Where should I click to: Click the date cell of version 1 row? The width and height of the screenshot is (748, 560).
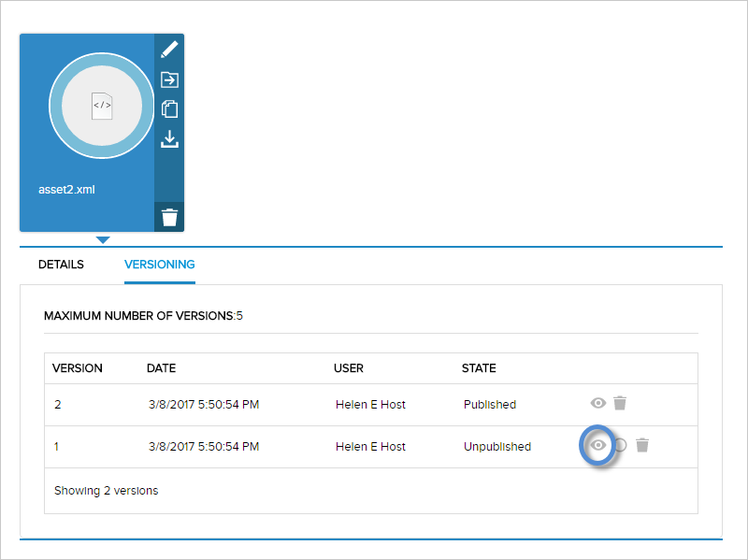pyautogui.click(x=204, y=447)
